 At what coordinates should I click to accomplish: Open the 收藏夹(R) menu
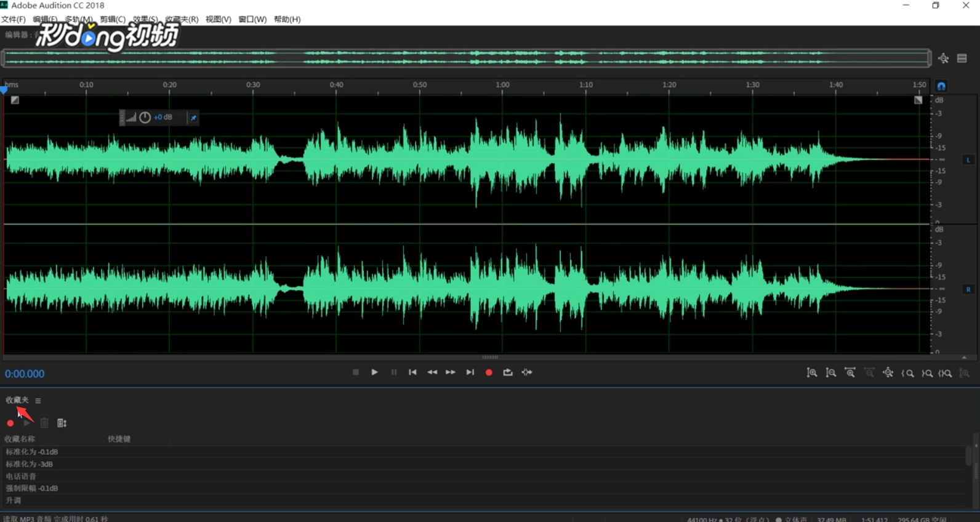click(182, 19)
